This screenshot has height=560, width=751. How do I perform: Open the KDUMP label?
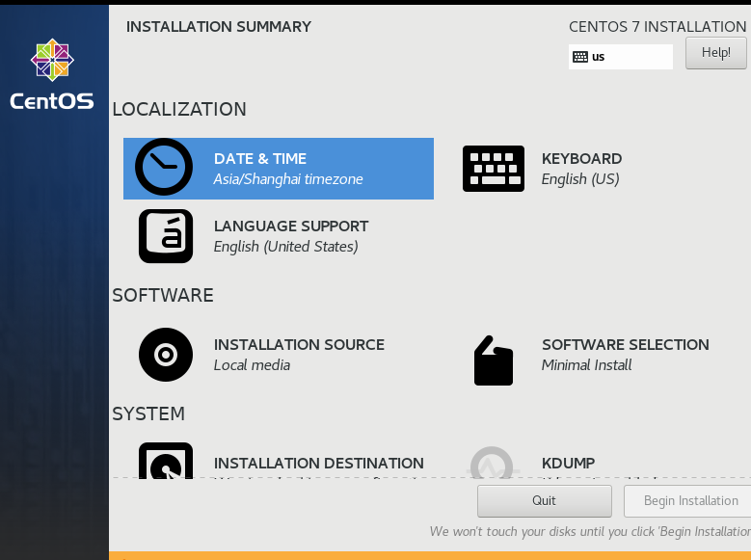(x=568, y=464)
